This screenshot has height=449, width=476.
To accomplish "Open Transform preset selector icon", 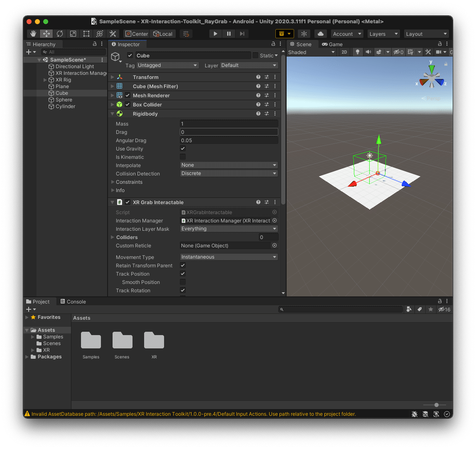I will coord(267,77).
